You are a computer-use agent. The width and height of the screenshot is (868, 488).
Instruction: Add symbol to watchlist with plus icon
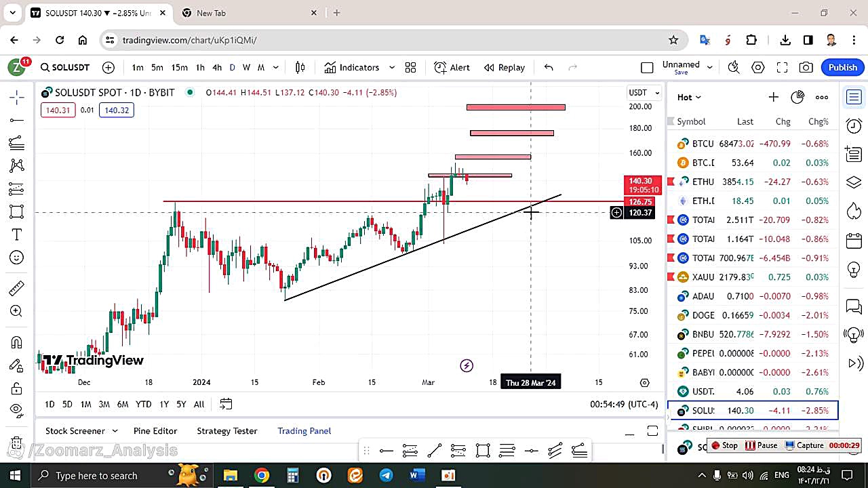tap(773, 98)
